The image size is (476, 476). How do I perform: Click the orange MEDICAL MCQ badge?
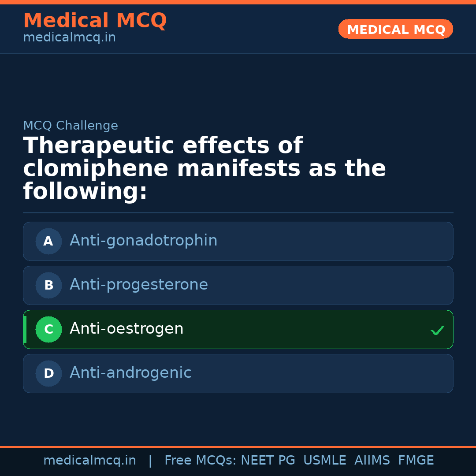tap(395, 29)
